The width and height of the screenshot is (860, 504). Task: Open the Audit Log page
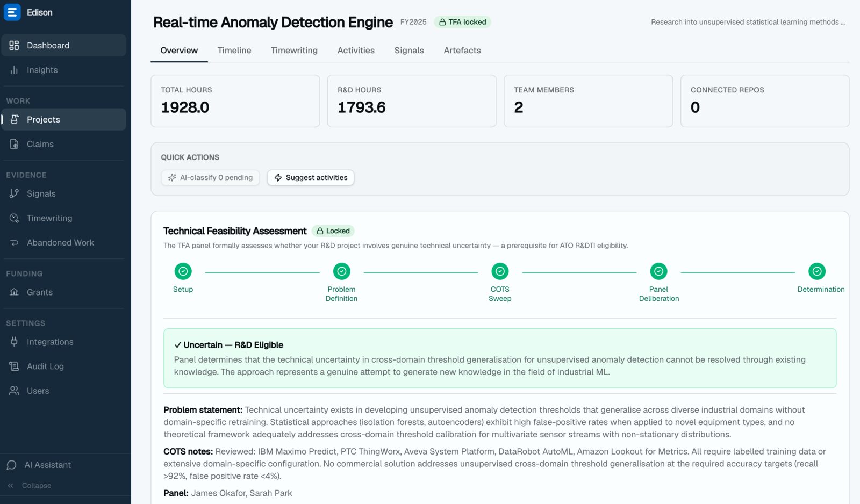[x=64, y=366]
